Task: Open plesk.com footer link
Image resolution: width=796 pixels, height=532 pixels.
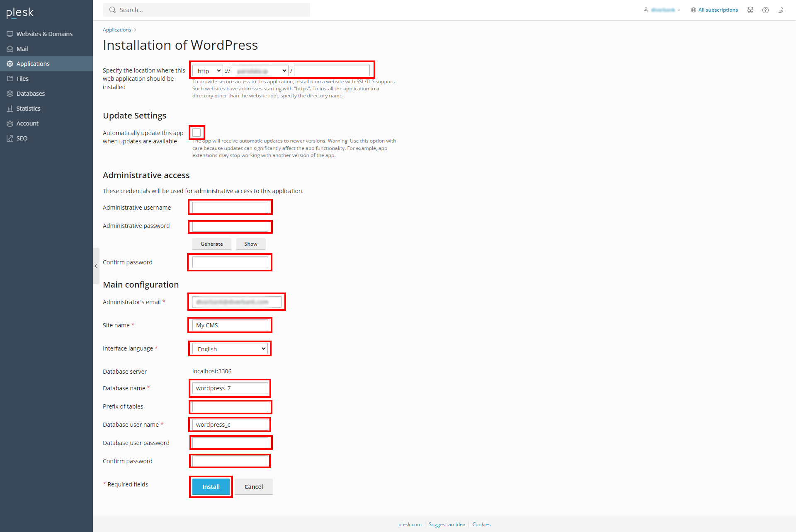Action: [x=410, y=525]
